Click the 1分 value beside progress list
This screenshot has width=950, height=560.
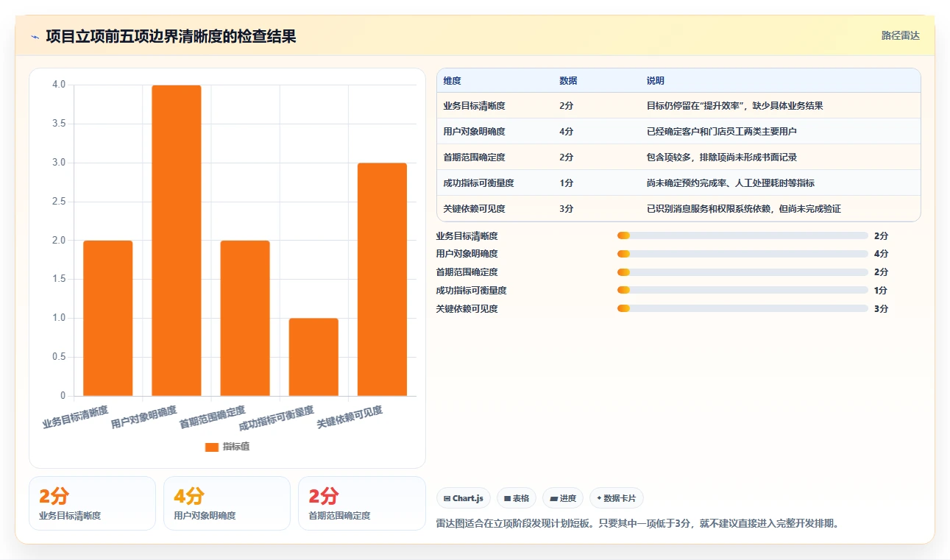coord(881,290)
